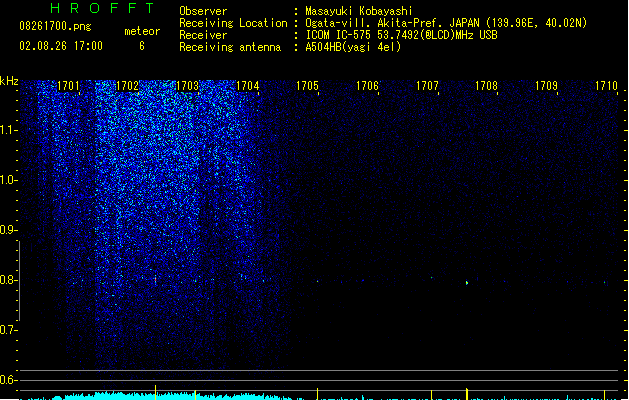Click the yellow bottom marker nearest 1710
The image size is (629, 400).
(605, 394)
